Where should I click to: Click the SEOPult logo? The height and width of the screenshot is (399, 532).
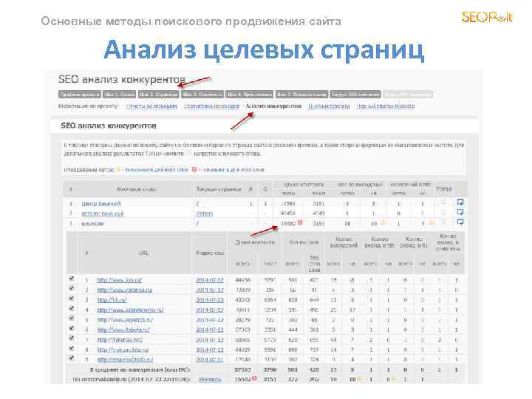487,17
